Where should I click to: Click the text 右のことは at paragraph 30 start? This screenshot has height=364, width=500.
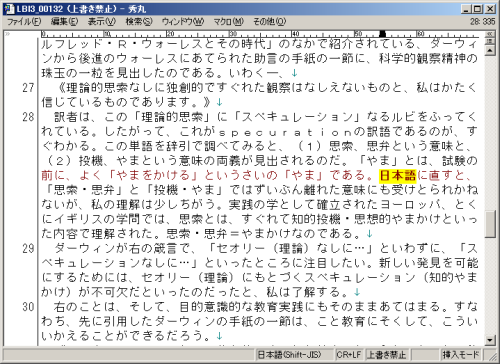coord(85,307)
